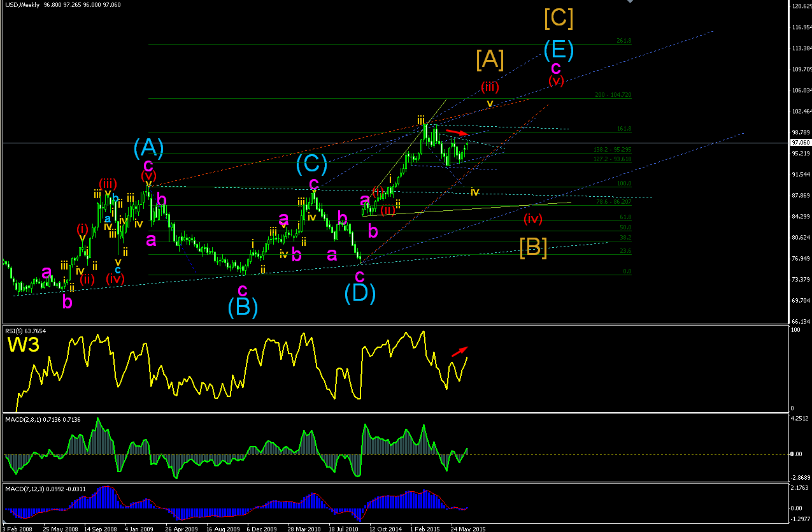This screenshot has width=812, height=532.
Task: Click the 0.0 Fibonacci level label
Action: click(x=627, y=271)
